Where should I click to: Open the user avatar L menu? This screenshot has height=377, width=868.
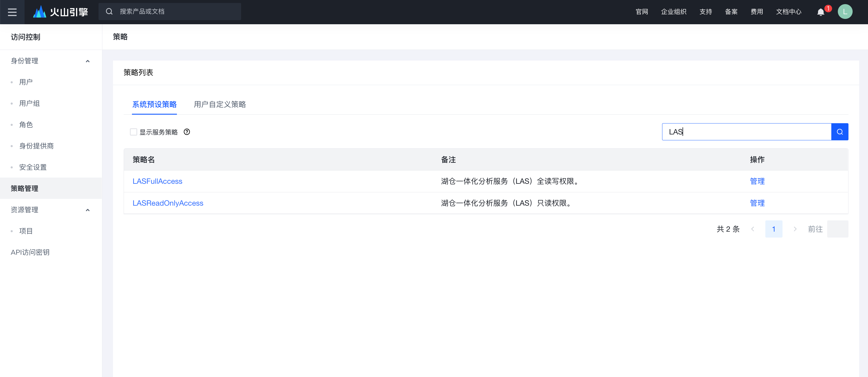[x=845, y=12]
